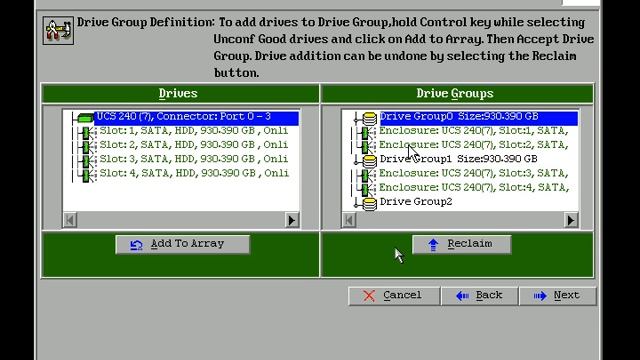The height and width of the screenshot is (360, 640).
Task: Select the UCS 240 enclosure icon
Action: pos(84,118)
